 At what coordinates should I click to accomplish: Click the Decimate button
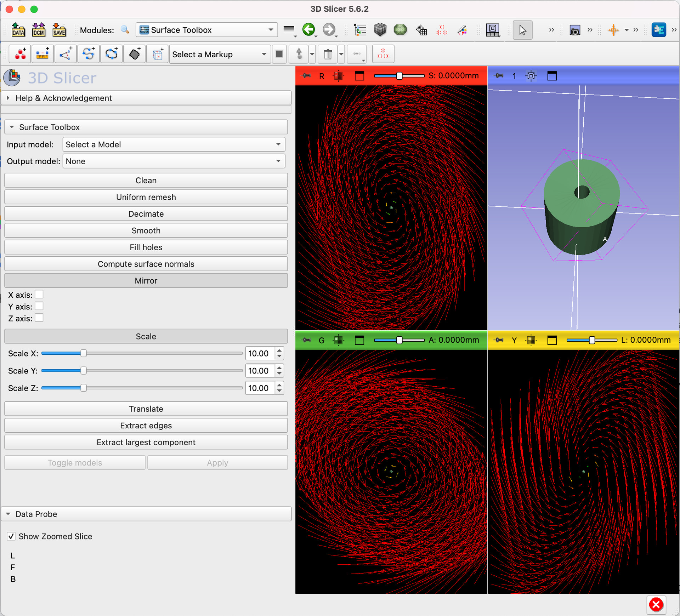146,214
